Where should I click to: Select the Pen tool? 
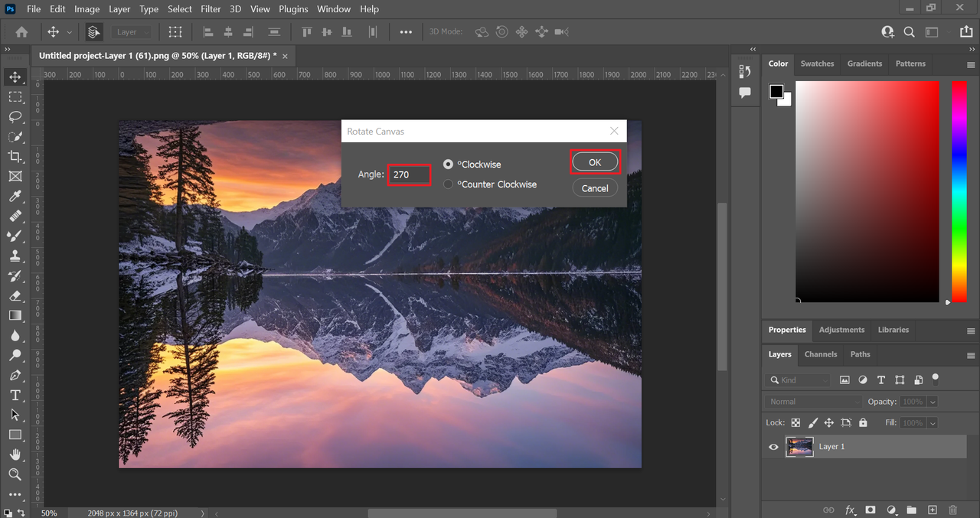point(15,375)
